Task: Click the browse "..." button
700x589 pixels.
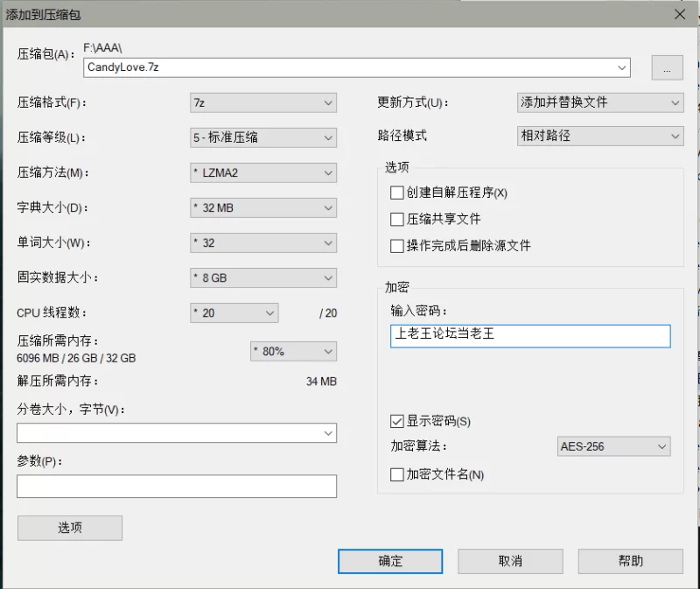Action: coord(667,68)
